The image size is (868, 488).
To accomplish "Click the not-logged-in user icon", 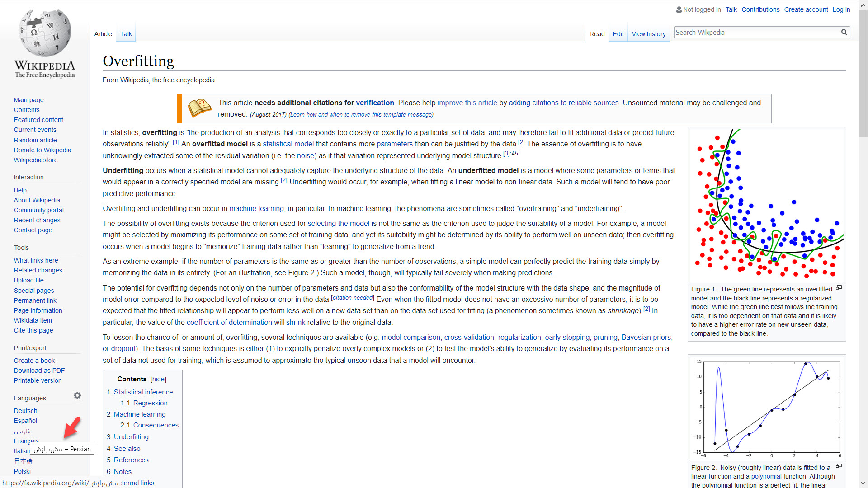I will click(679, 9).
